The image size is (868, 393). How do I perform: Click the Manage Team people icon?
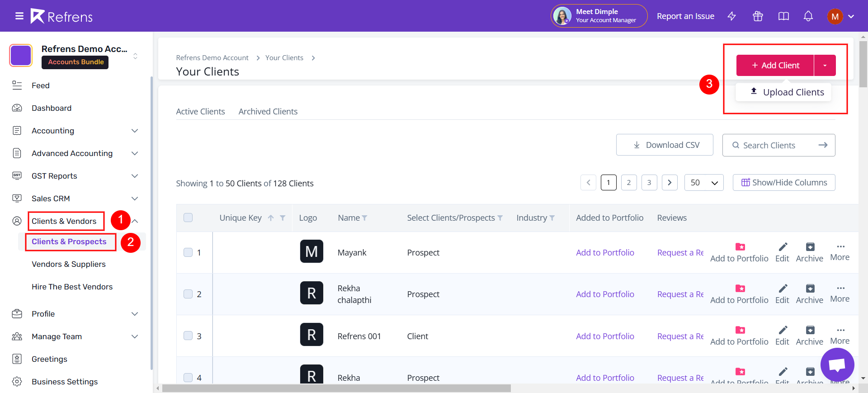[x=17, y=336]
